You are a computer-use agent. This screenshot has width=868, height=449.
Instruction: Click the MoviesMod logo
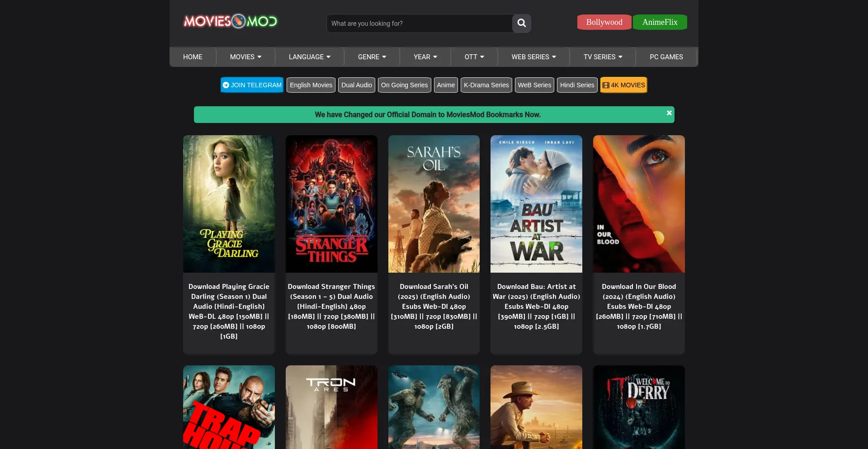tap(230, 21)
